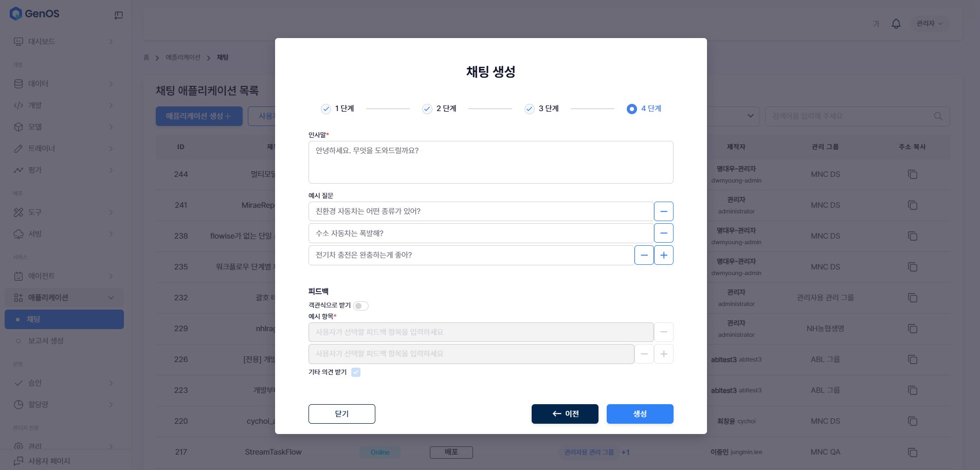Open the 관리자 user dropdown
The width and height of the screenshot is (980, 470).
pyautogui.click(x=930, y=24)
